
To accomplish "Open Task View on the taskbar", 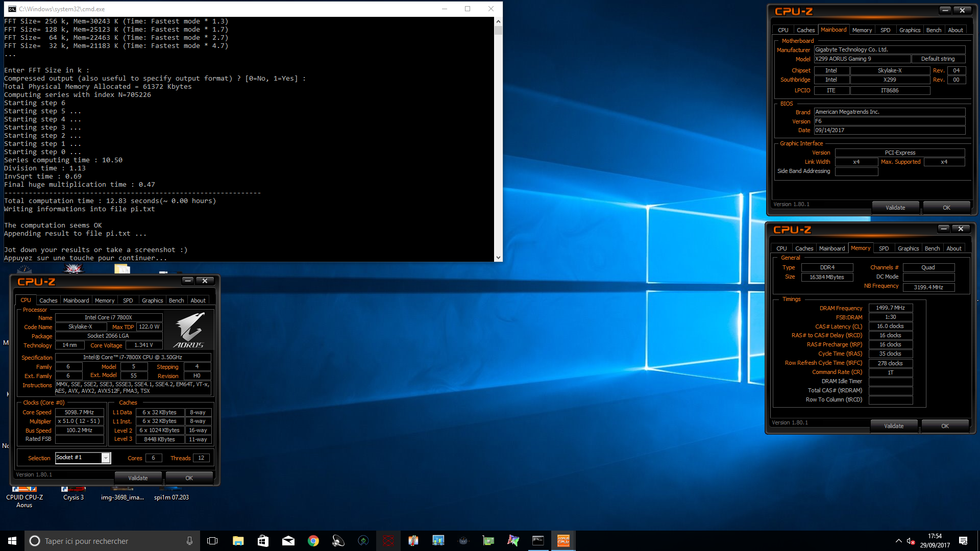I will pos(212,541).
